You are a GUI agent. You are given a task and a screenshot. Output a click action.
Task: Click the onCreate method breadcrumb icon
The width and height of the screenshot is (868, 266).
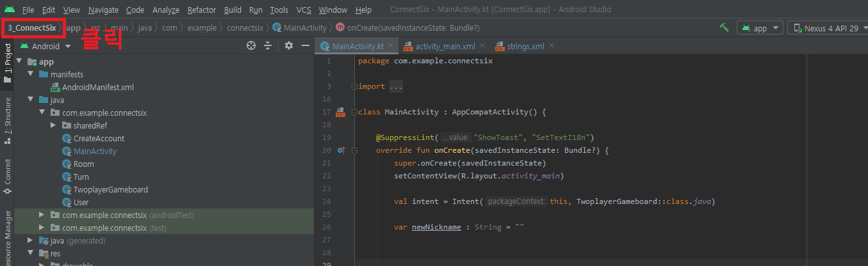tap(340, 28)
